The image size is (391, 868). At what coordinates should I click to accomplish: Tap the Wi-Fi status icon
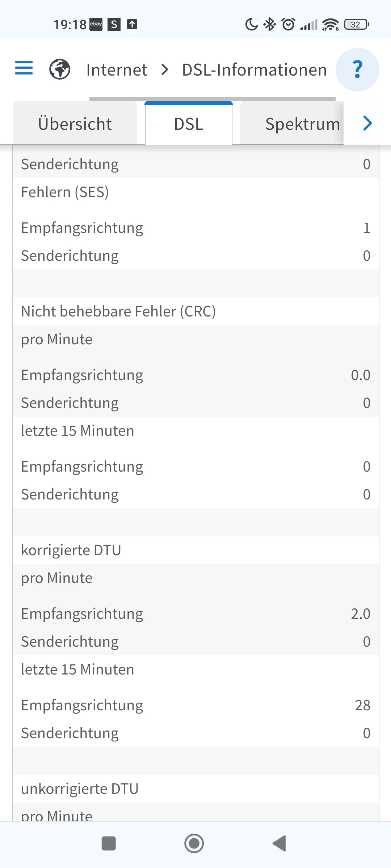[x=331, y=24]
